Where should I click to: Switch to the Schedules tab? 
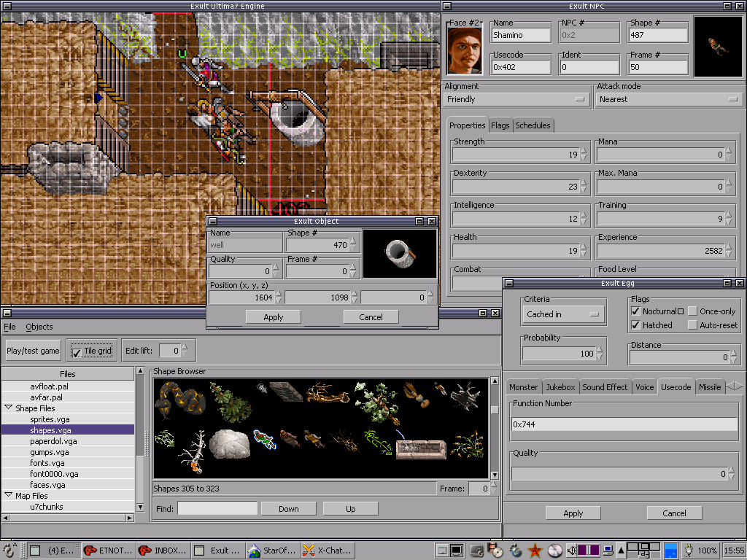click(x=533, y=125)
